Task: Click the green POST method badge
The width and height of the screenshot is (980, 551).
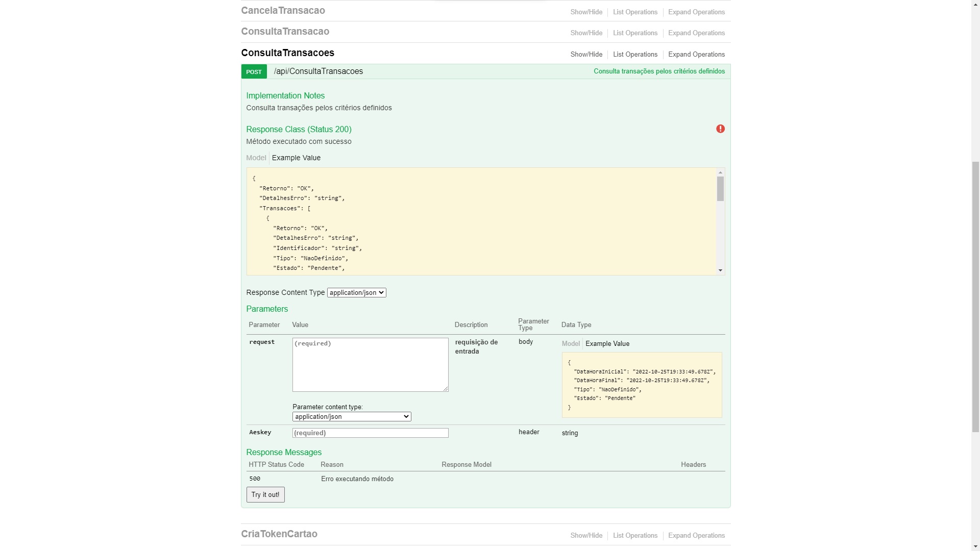Action: (254, 72)
